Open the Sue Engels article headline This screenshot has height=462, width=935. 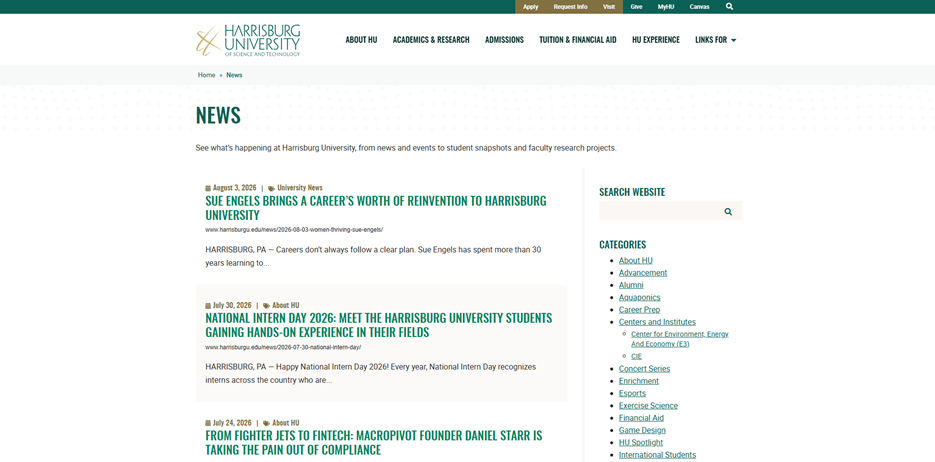pos(376,208)
